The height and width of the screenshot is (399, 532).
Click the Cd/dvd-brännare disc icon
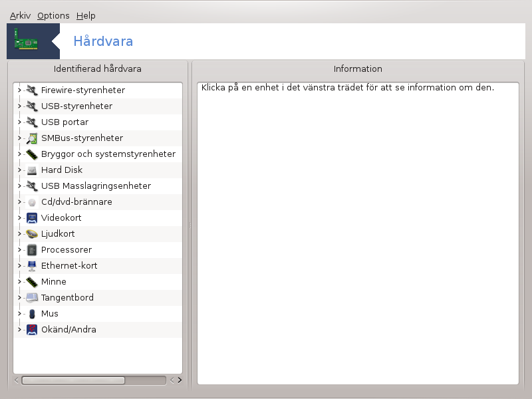(32, 202)
